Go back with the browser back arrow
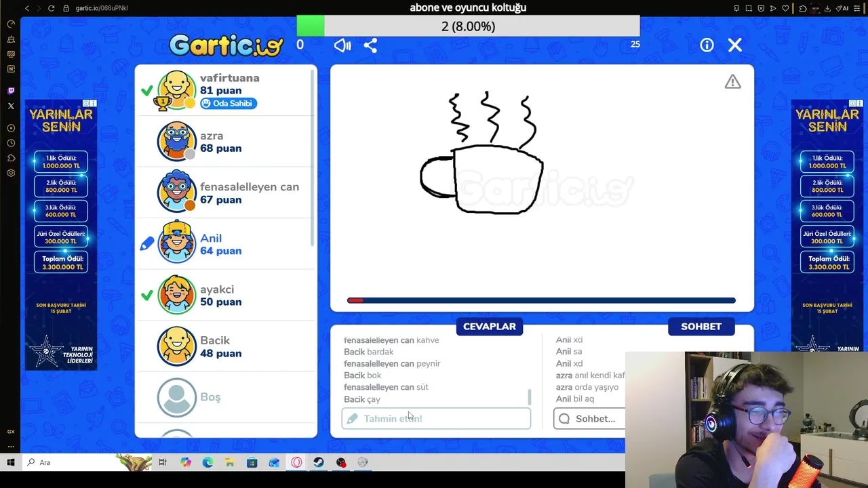868x488 pixels. coord(27,8)
